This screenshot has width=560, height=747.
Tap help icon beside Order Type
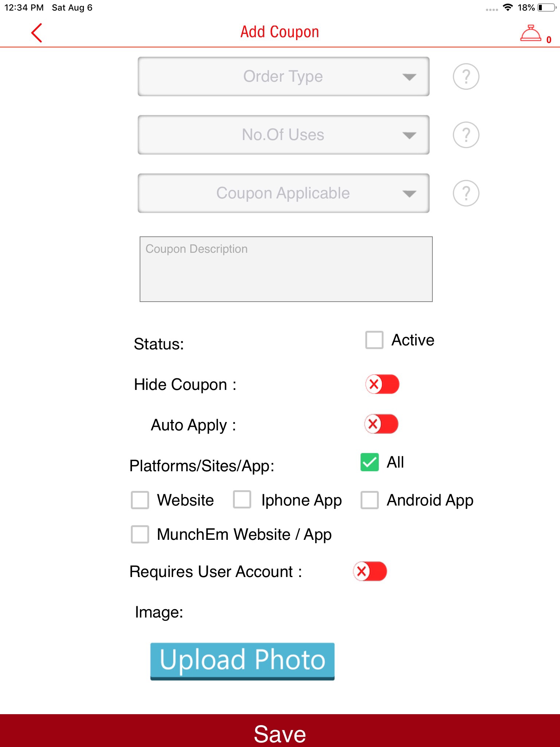coord(466,77)
